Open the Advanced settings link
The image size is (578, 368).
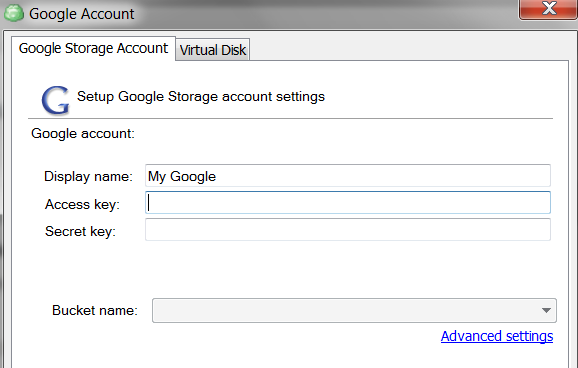coord(497,336)
